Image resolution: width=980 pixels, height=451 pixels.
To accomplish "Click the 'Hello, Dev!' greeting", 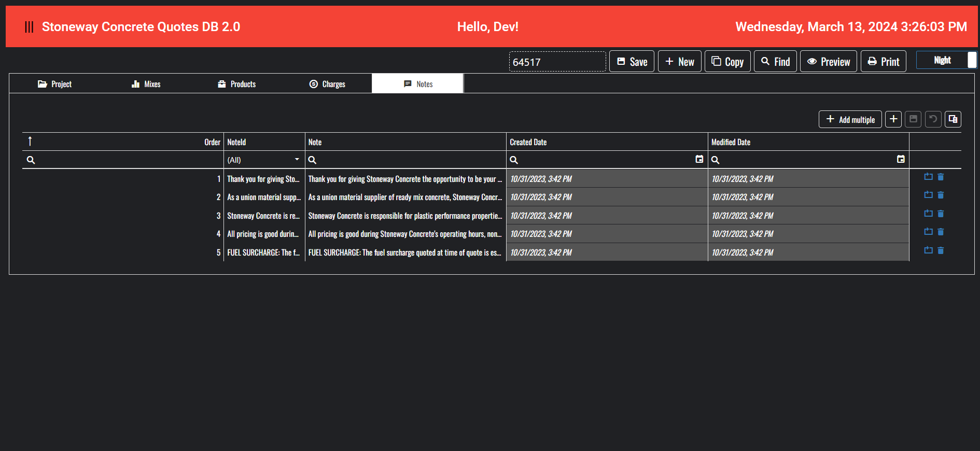I will pyautogui.click(x=488, y=27).
